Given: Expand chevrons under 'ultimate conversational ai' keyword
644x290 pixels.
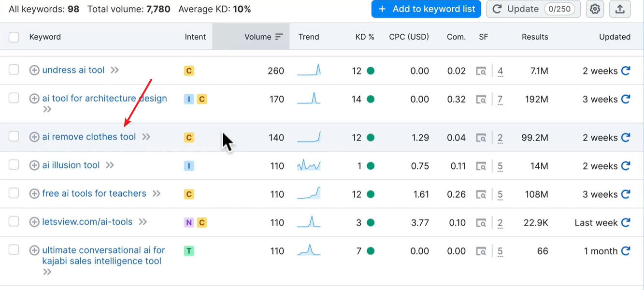Looking at the screenshot, I should (x=47, y=272).
